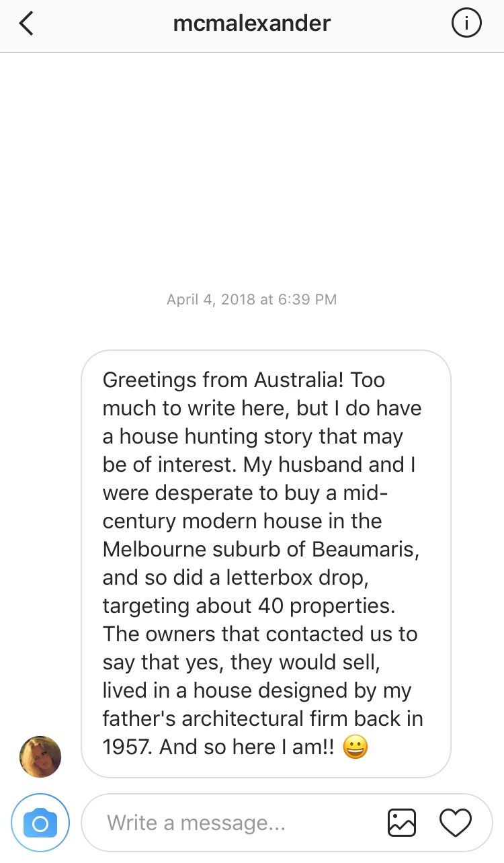
Task: Tap the April 4, 2018 timestamp
Action: (x=252, y=299)
